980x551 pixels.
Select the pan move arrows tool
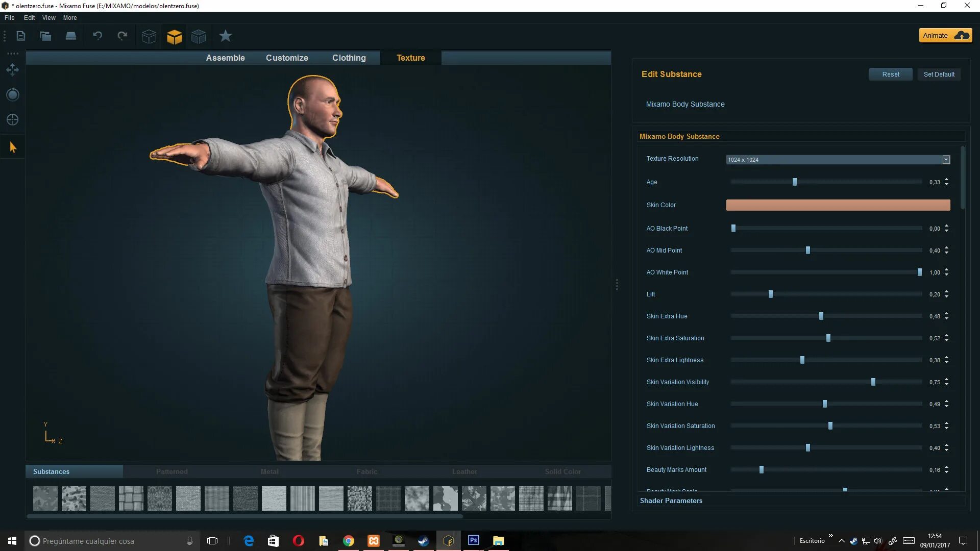pyautogui.click(x=13, y=70)
